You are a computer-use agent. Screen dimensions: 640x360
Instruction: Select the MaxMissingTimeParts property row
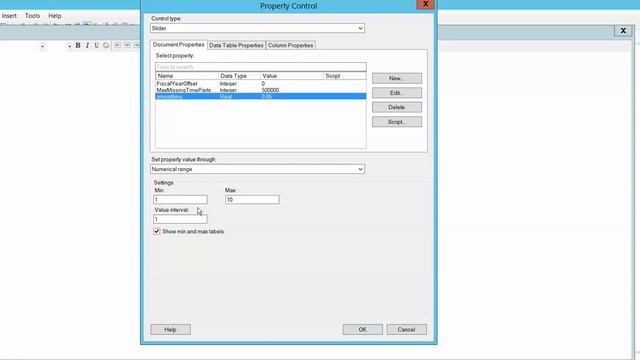261,90
